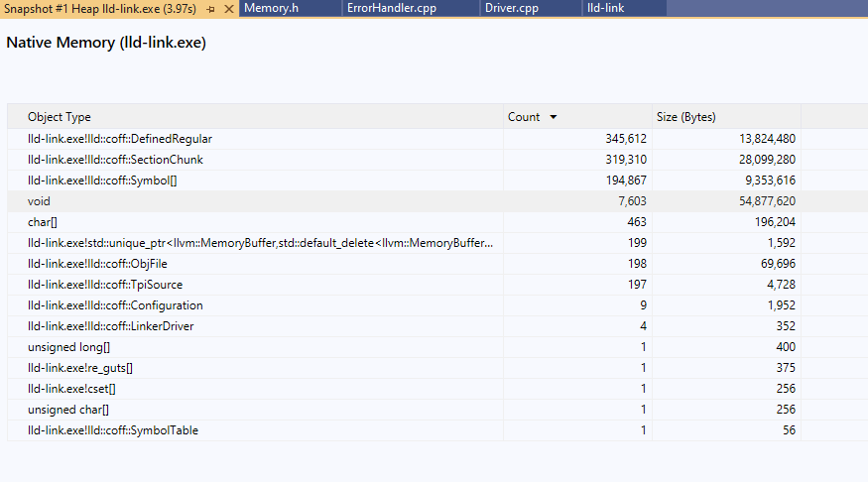Image resolution: width=868 pixels, height=482 pixels.
Task: Click count value 319,310
Action: click(626, 160)
